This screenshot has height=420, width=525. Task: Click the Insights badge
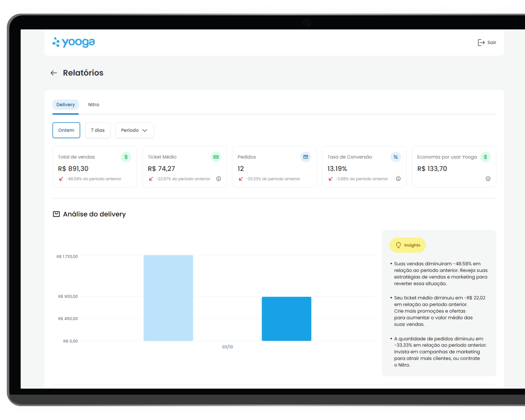coord(408,245)
